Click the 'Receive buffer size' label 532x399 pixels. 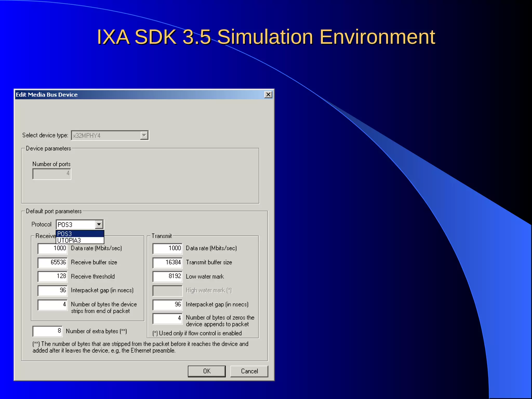(x=94, y=262)
